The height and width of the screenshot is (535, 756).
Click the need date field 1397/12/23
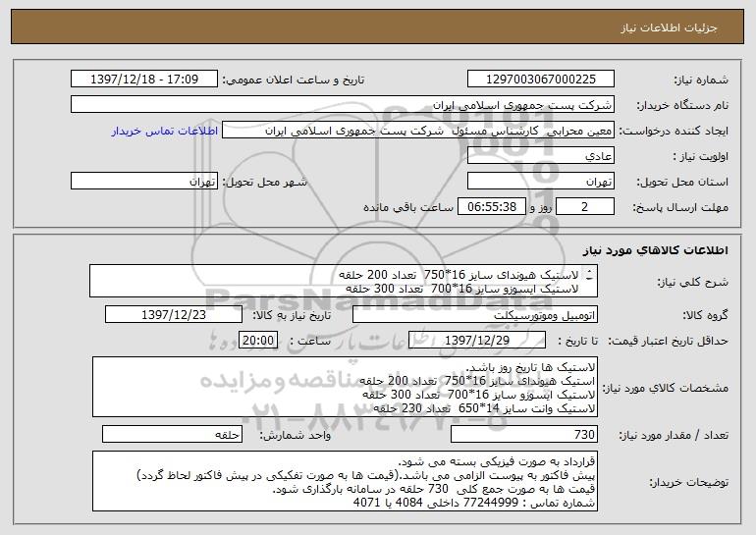click(174, 315)
